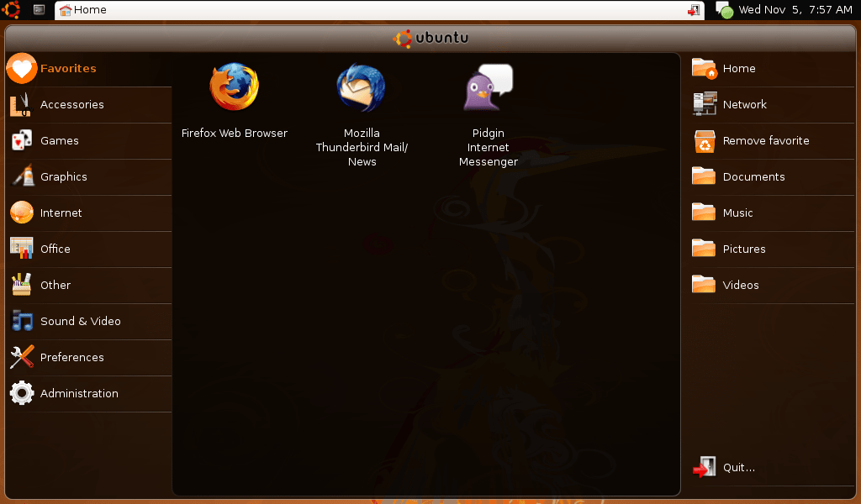The image size is (861, 504).
Task: Launch Firefox Web Browser
Action: [234, 98]
